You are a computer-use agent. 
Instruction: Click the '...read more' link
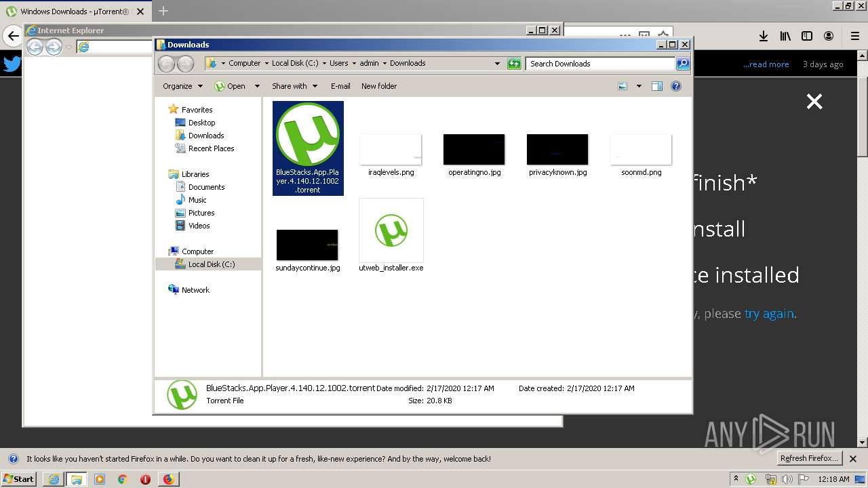click(766, 64)
